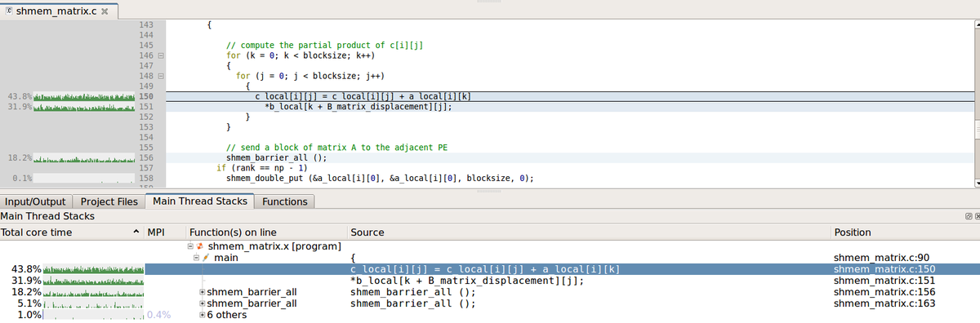Collapse the shmem_matrix.x [program] node
Screen dimensions: 980x323
click(x=191, y=246)
